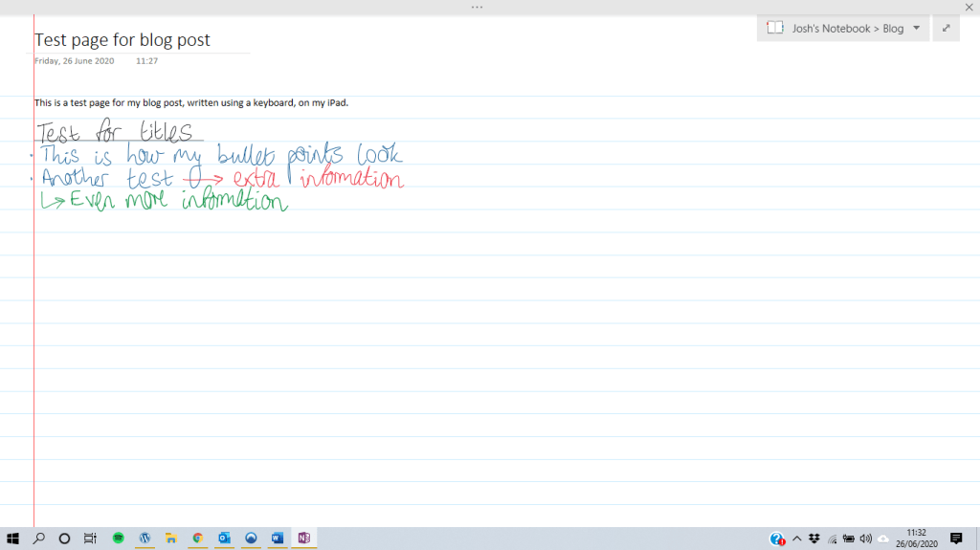Screen dimensions: 980x550
Task: Click the typed text paragraph about iPad
Action: click(x=190, y=102)
